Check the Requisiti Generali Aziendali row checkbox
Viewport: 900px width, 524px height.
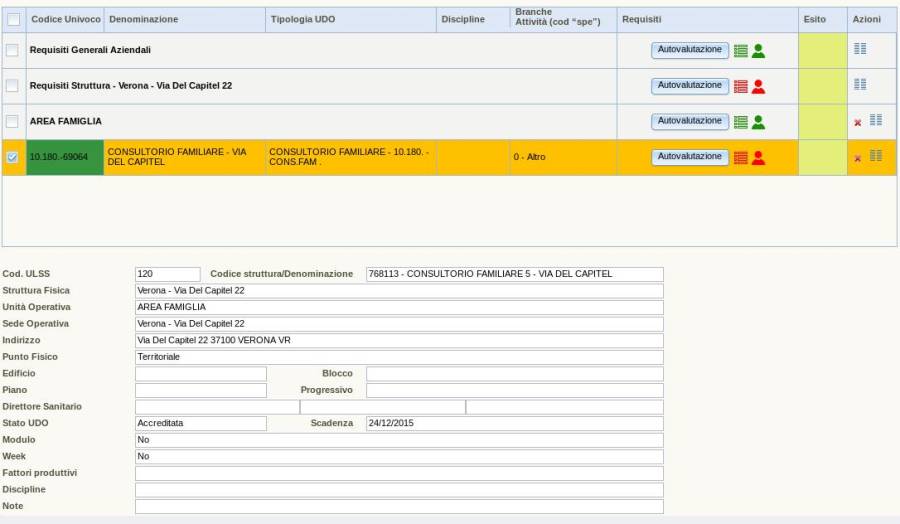pos(13,50)
